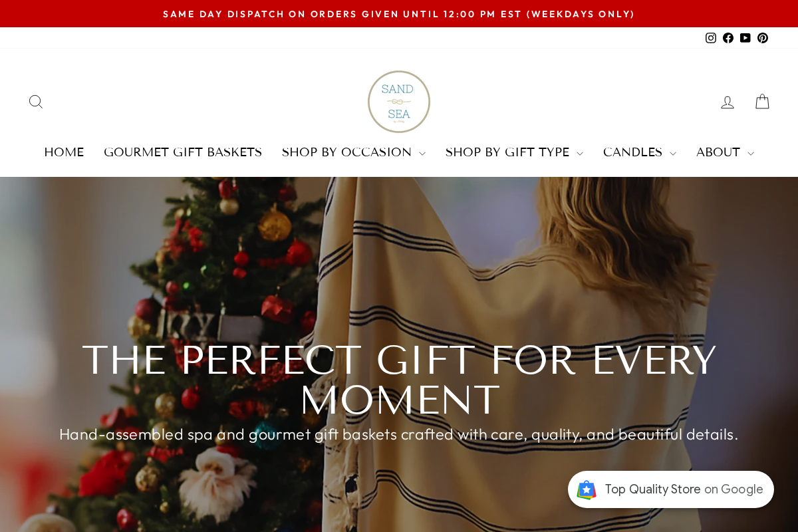
Task: Open the Gourmet Gift Baskets menu item
Action: tap(183, 153)
